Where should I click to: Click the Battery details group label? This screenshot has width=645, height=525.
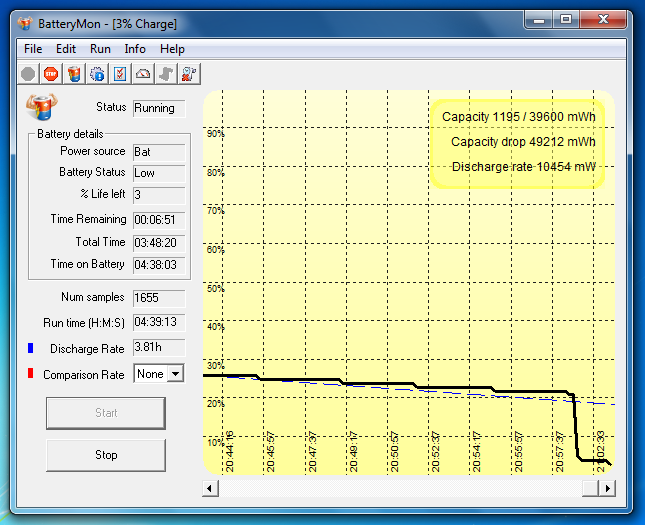click(x=70, y=134)
